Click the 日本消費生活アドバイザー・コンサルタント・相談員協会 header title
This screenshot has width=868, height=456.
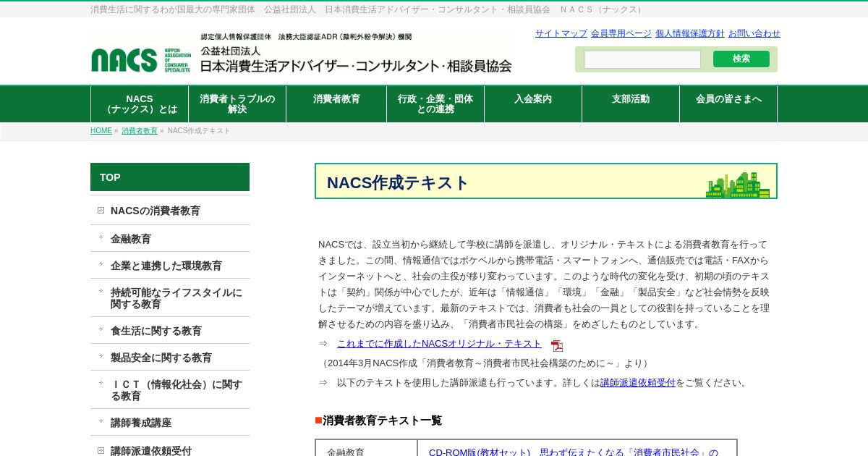tap(356, 66)
